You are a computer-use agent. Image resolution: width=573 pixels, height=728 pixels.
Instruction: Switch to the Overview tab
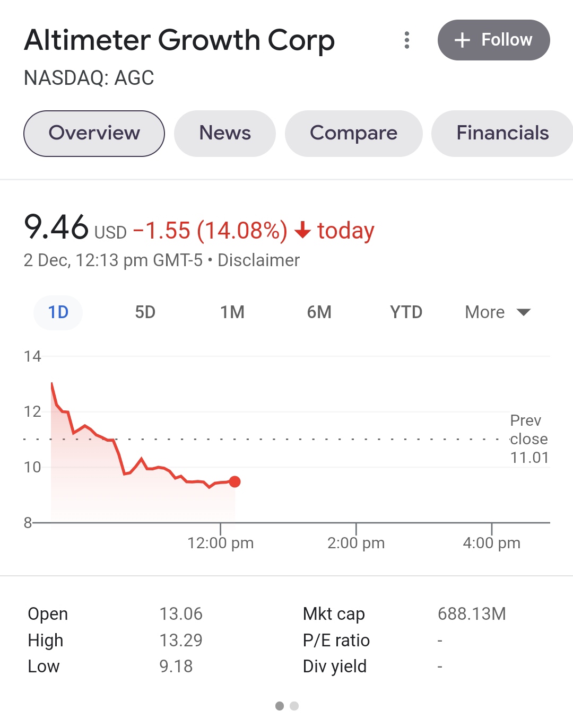[x=94, y=133]
